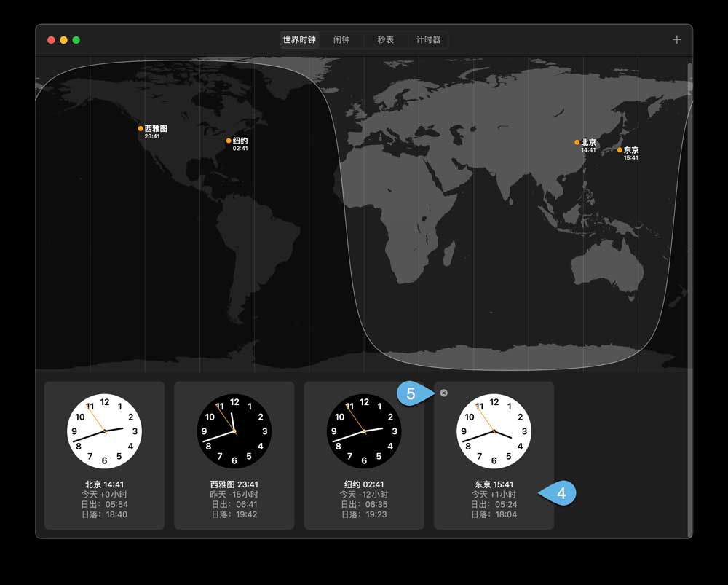Click the Seattle orange map pin

[141, 129]
